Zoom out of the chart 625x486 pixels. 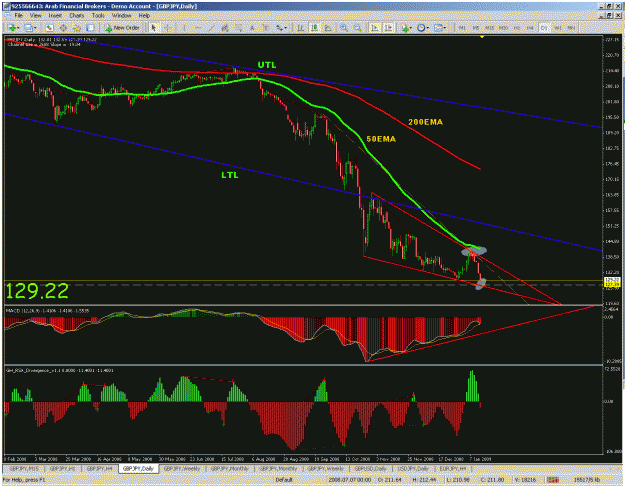pyautogui.click(x=358, y=28)
